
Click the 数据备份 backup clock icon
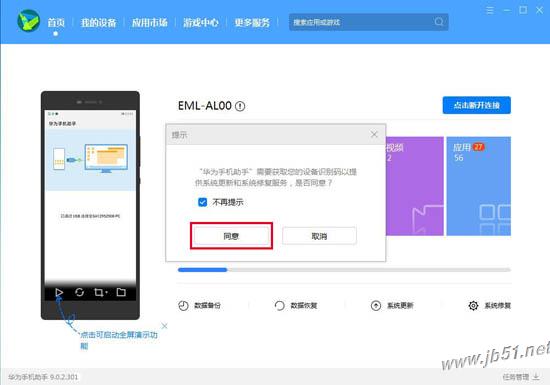183,306
